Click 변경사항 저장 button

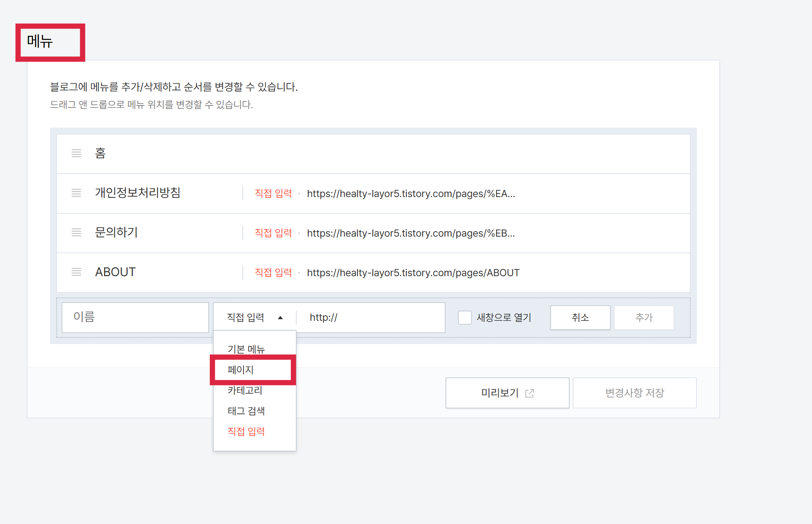point(634,393)
